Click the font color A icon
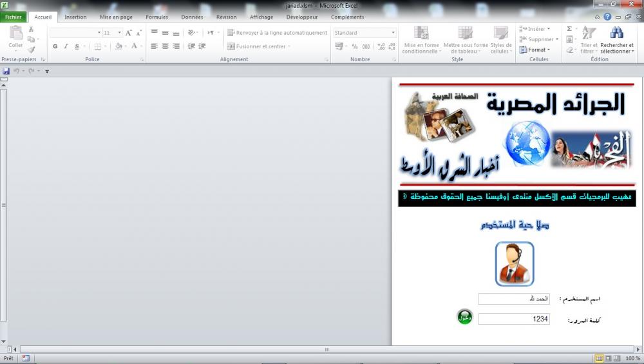644x364 pixels. click(135, 46)
